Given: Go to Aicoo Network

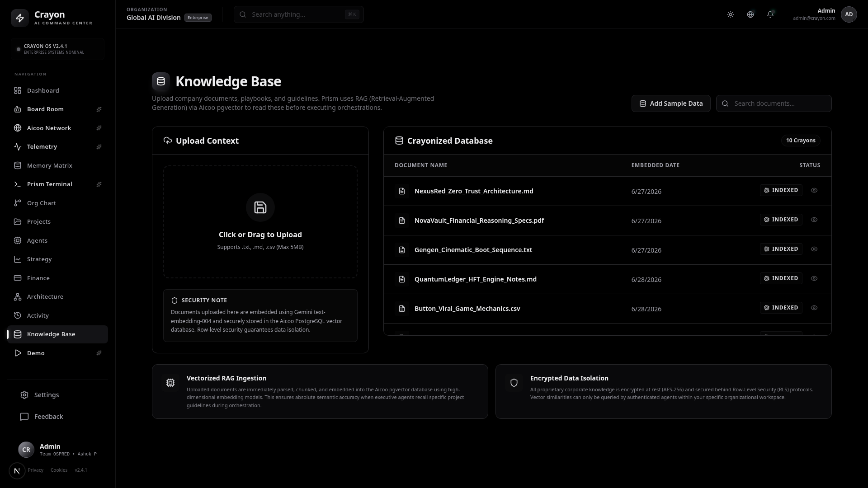Looking at the screenshot, I should 57,128.
